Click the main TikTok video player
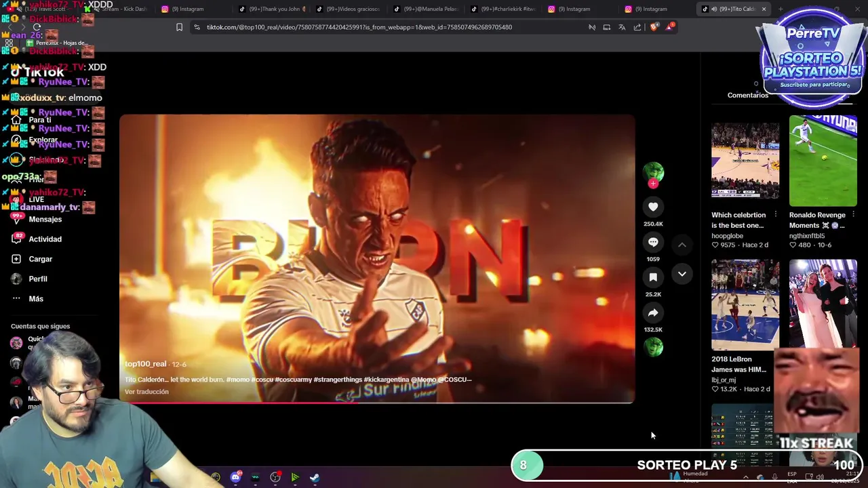 coord(377,258)
